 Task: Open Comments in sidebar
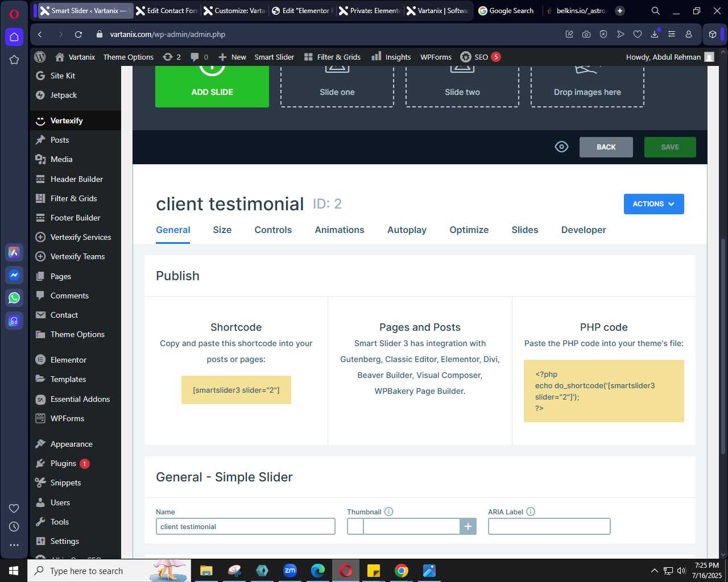[75, 296]
